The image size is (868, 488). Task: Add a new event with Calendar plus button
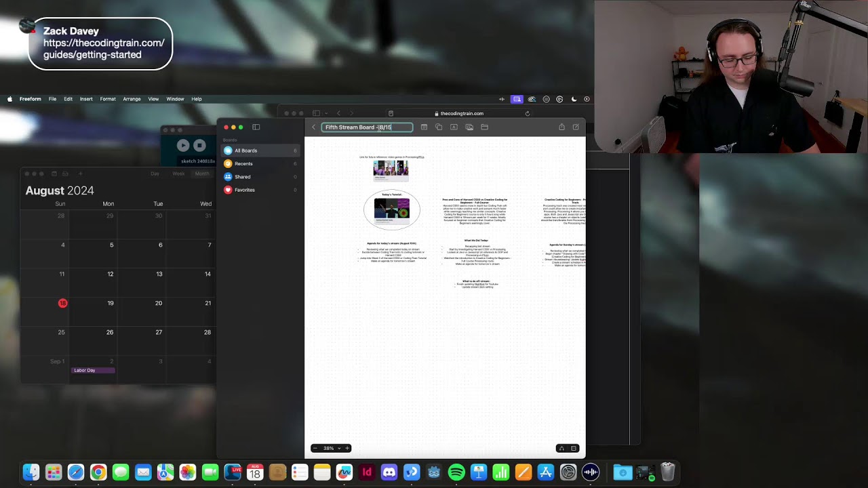80,174
